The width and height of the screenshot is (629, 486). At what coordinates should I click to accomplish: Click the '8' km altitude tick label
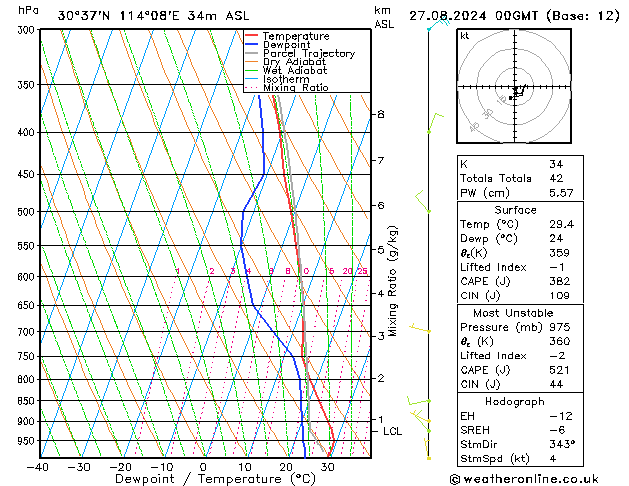pos(381,114)
